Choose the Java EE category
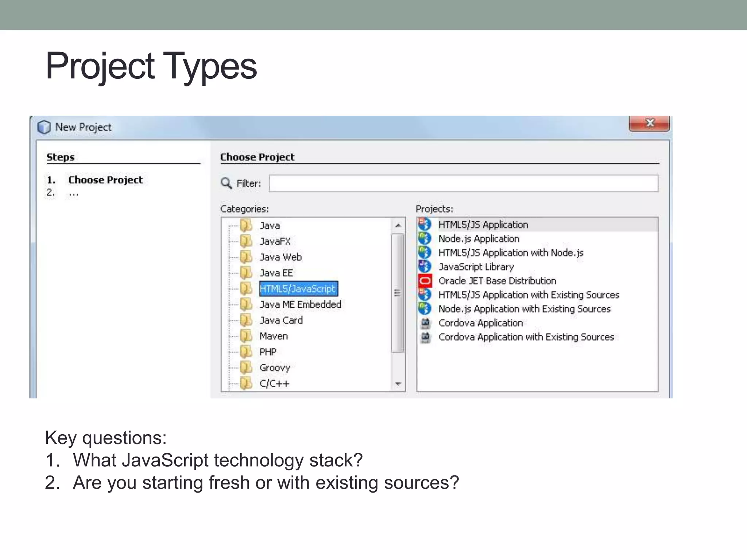 (276, 273)
